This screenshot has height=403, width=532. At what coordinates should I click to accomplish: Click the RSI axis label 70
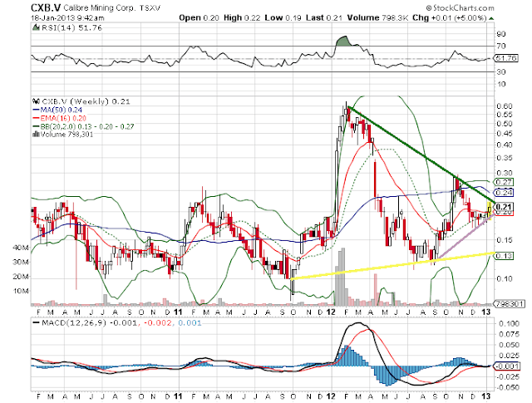501,46
